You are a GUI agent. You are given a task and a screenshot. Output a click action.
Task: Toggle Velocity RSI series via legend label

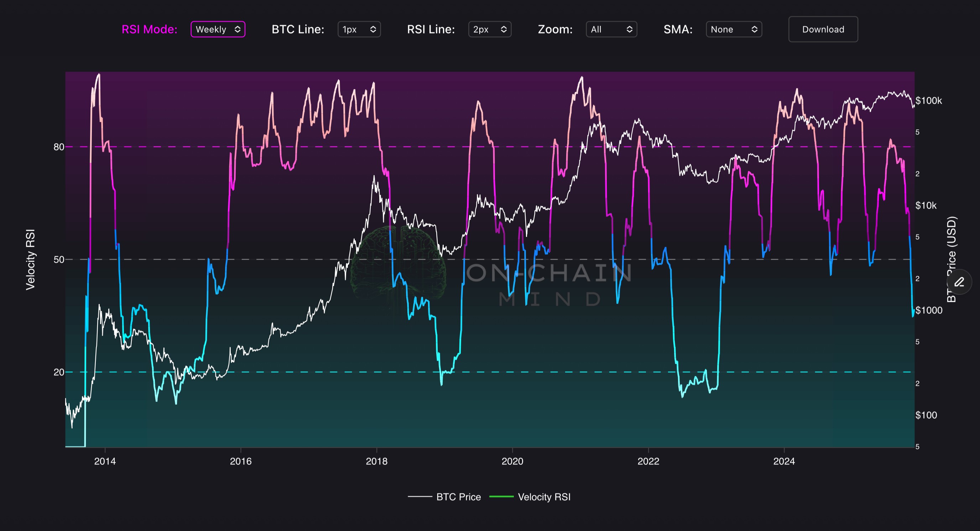click(544, 497)
